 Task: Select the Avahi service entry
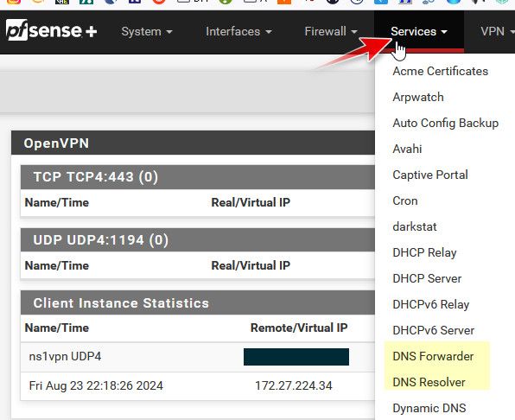pos(407,150)
